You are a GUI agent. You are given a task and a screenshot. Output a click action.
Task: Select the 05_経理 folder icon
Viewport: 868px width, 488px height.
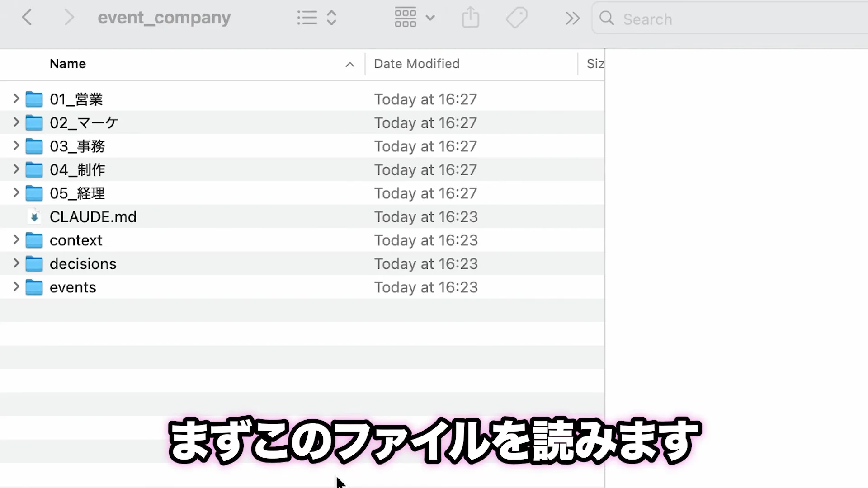pyautogui.click(x=34, y=193)
